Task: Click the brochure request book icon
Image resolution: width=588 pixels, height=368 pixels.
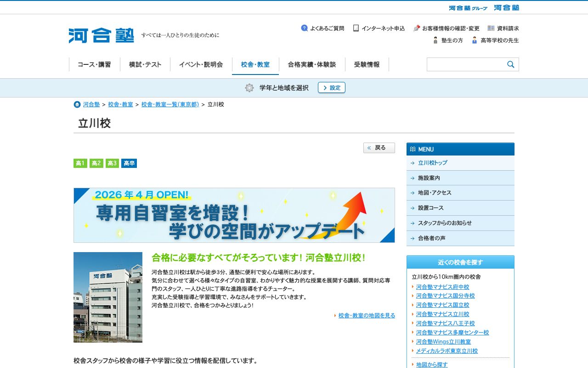Action: (x=491, y=28)
